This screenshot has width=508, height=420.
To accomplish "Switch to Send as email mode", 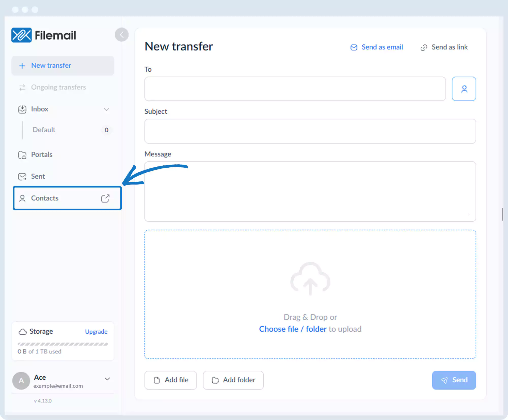I will click(377, 47).
